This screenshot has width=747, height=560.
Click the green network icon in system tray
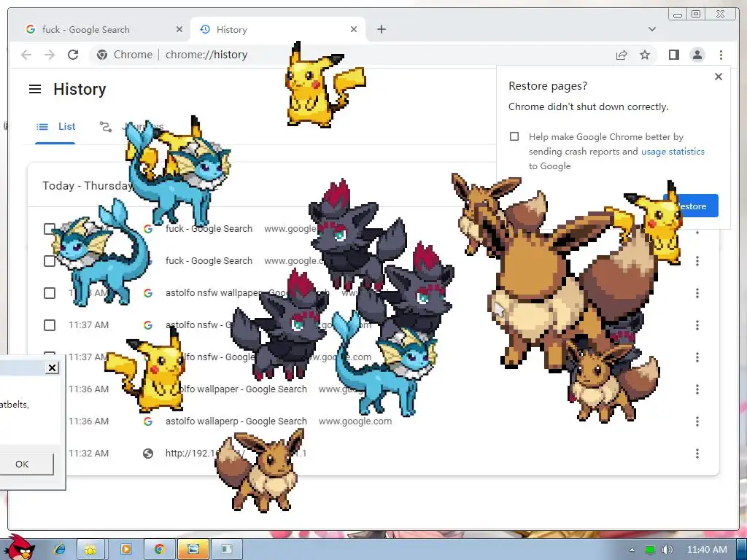point(650,550)
